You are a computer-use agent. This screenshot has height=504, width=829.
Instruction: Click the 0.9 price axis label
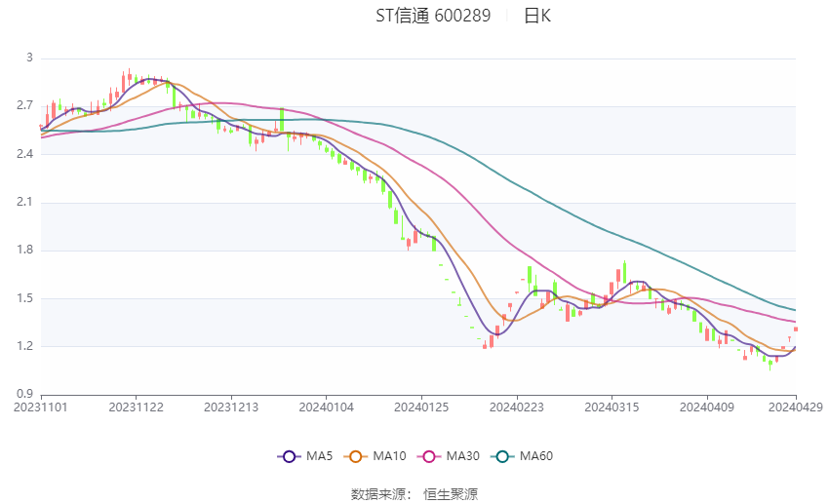(x=24, y=394)
